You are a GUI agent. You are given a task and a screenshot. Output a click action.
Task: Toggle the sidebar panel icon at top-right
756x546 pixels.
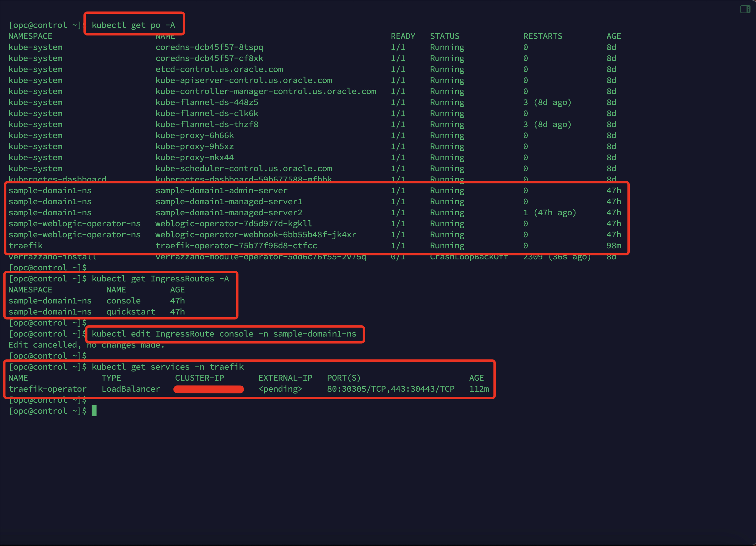pyautogui.click(x=745, y=9)
